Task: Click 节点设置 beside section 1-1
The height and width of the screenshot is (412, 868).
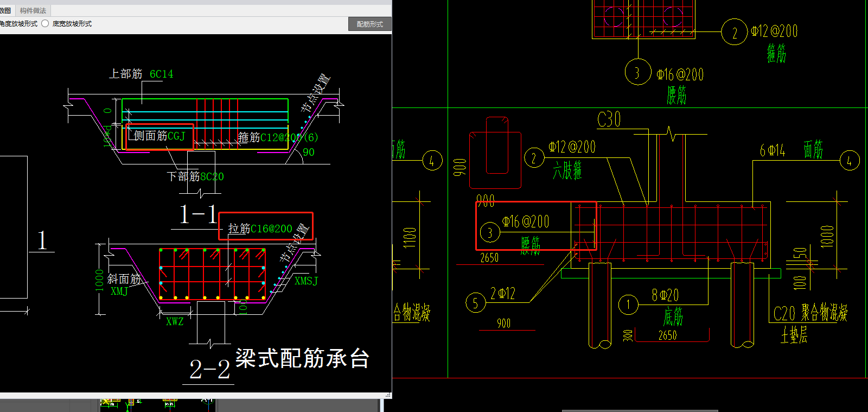Action: [315, 93]
